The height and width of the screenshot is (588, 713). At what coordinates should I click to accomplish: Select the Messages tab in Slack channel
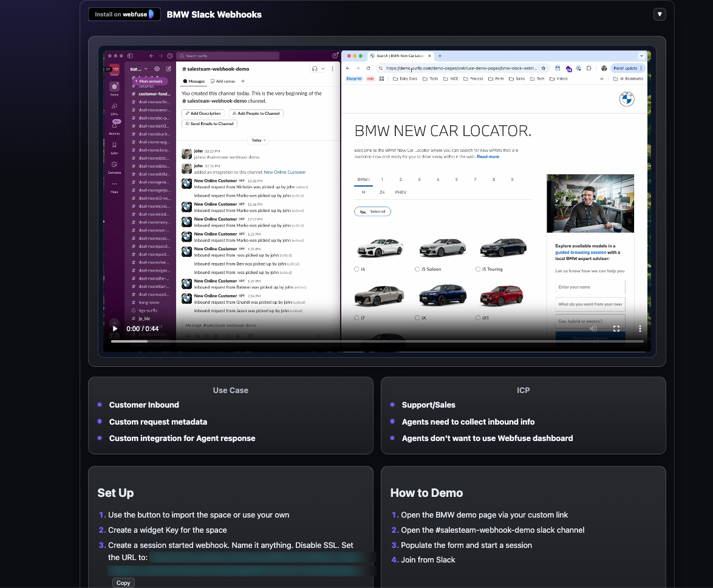coord(194,81)
